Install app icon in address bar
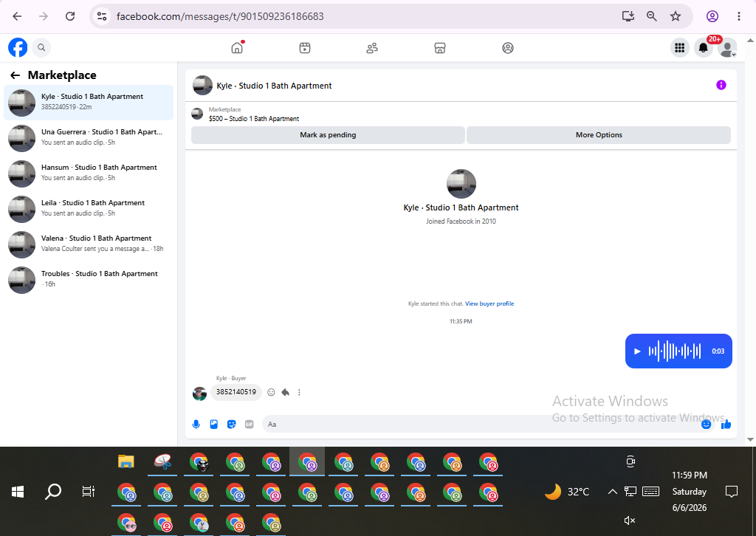This screenshot has width=756, height=536. click(628, 16)
